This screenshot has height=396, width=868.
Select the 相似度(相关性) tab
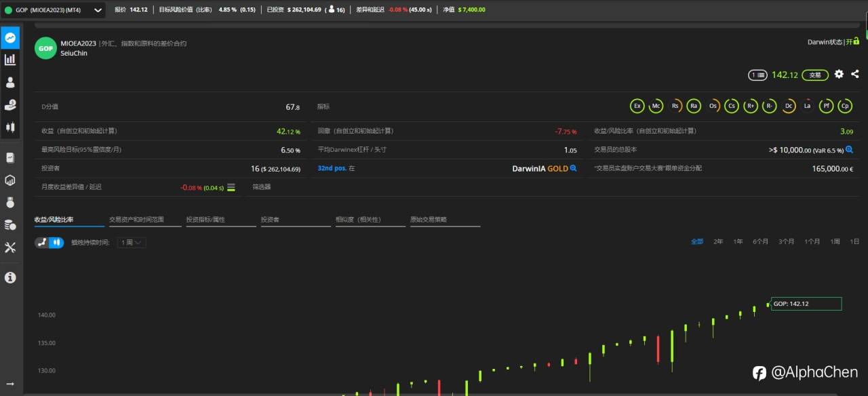(369, 220)
